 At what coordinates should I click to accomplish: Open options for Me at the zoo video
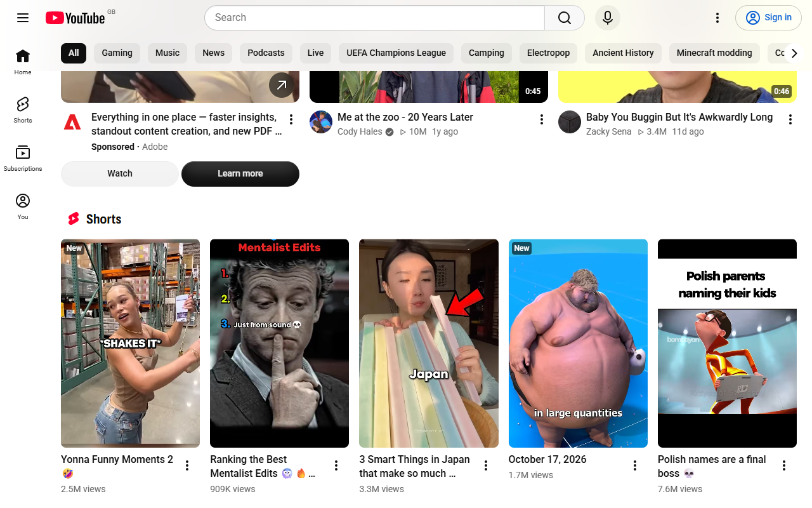(542, 119)
